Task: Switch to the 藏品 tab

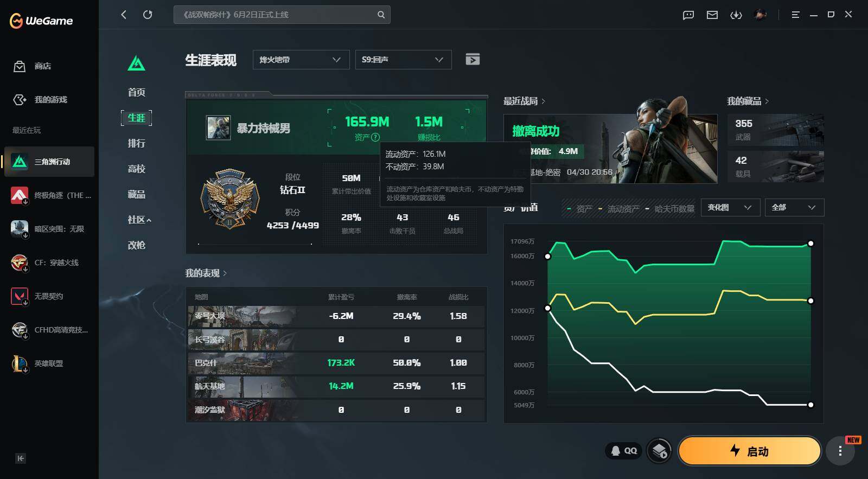Action: [x=137, y=194]
